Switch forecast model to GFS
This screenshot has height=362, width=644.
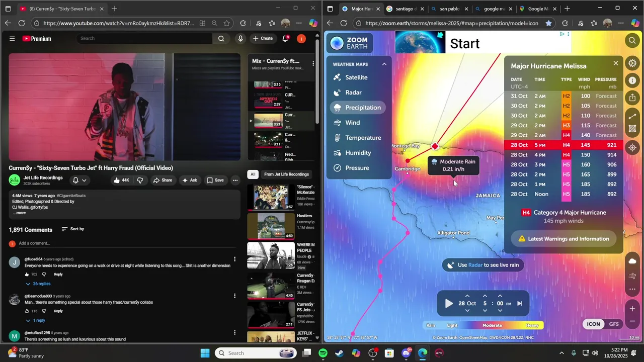(614, 324)
